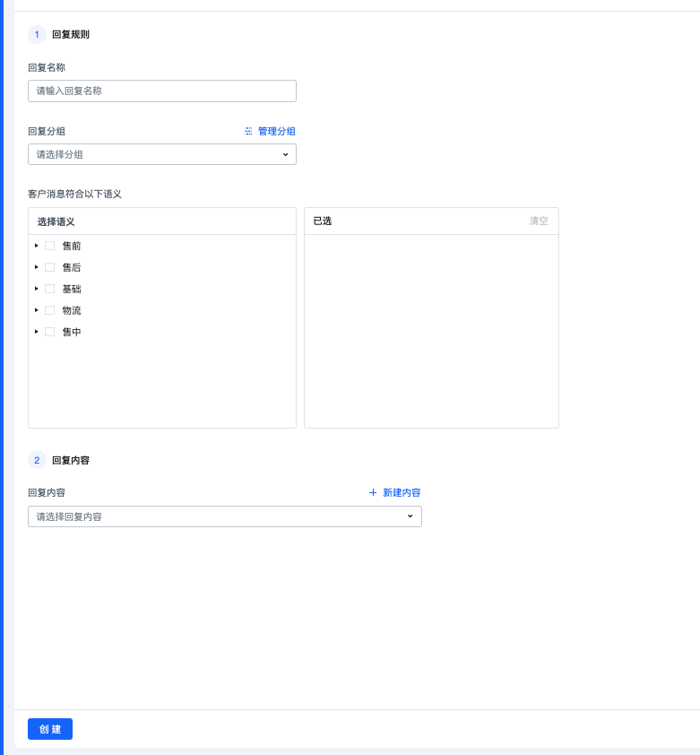Select the 售前 label text
Viewport: 700px width, 755px height.
coord(72,246)
